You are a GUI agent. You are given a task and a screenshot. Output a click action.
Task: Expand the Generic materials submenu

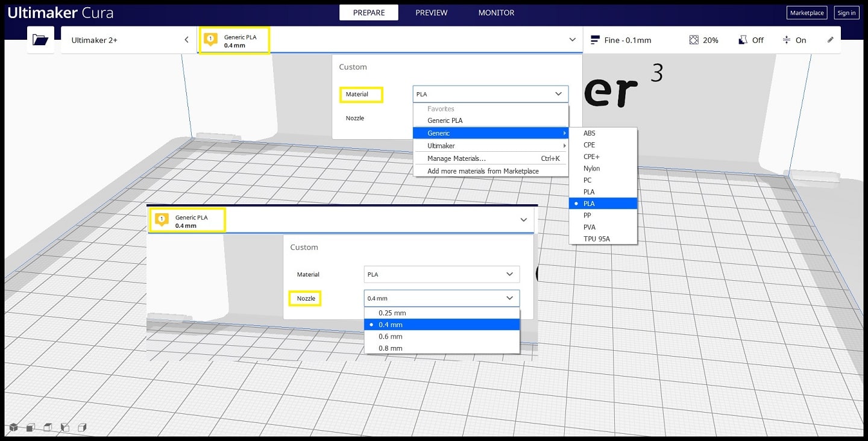pos(491,133)
